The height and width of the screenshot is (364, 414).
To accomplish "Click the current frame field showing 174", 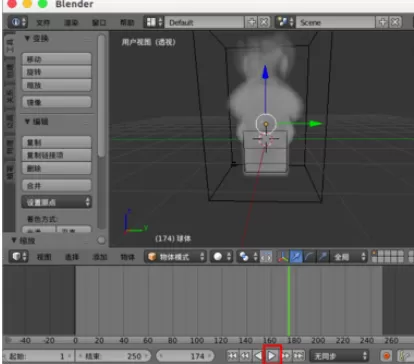I will coord(185,356).
